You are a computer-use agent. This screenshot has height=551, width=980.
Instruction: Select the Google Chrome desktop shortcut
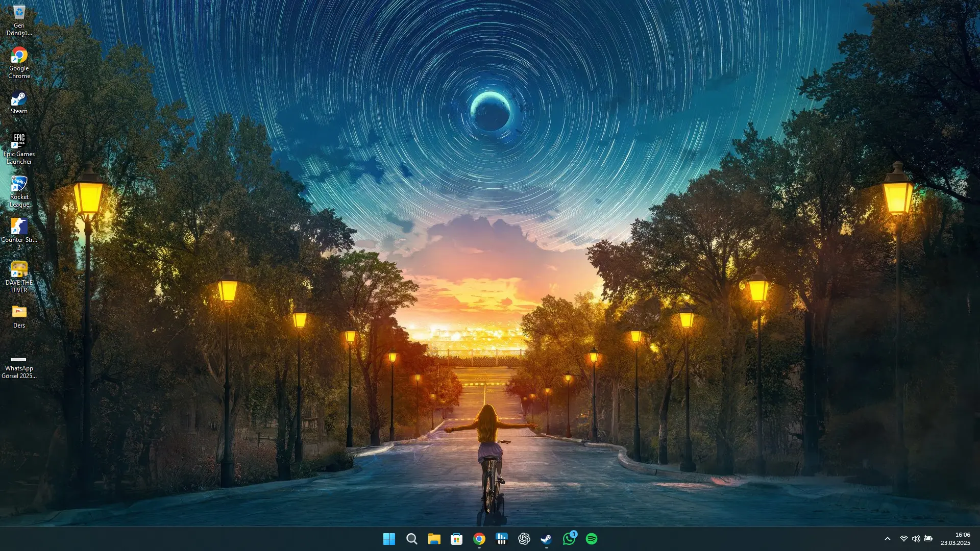tap(19, 63)
